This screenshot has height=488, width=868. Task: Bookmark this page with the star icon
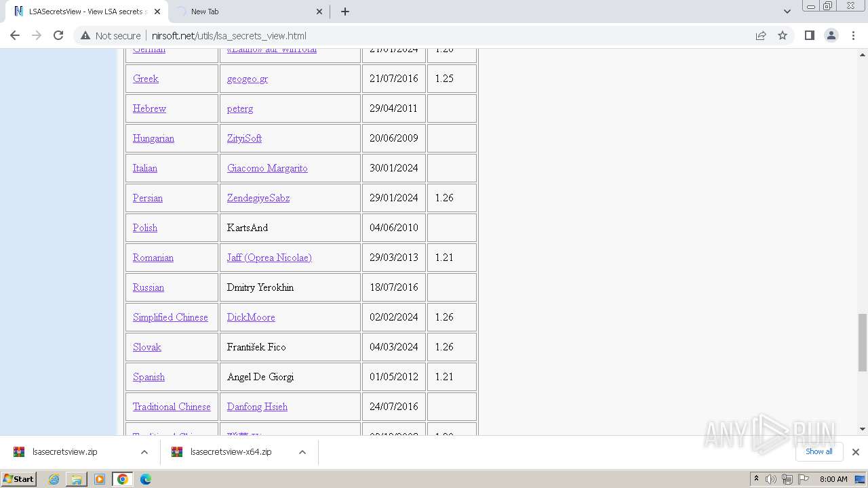[x=783, y=35]
